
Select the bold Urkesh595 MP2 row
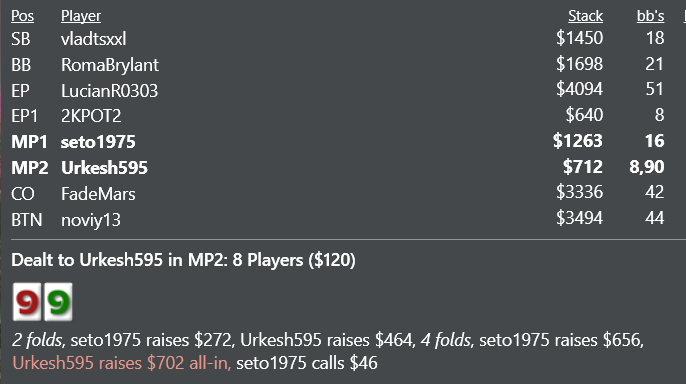(338, 167)
